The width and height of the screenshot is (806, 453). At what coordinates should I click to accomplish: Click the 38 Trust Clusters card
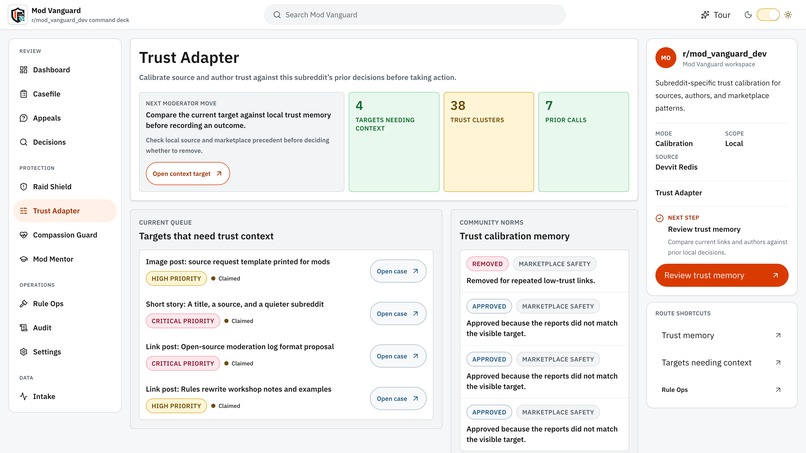coord(489,142)
